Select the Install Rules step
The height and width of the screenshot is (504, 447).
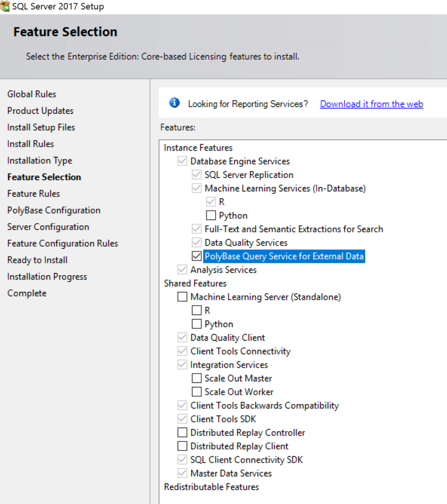pyautogui.click(x=31, y=144)
